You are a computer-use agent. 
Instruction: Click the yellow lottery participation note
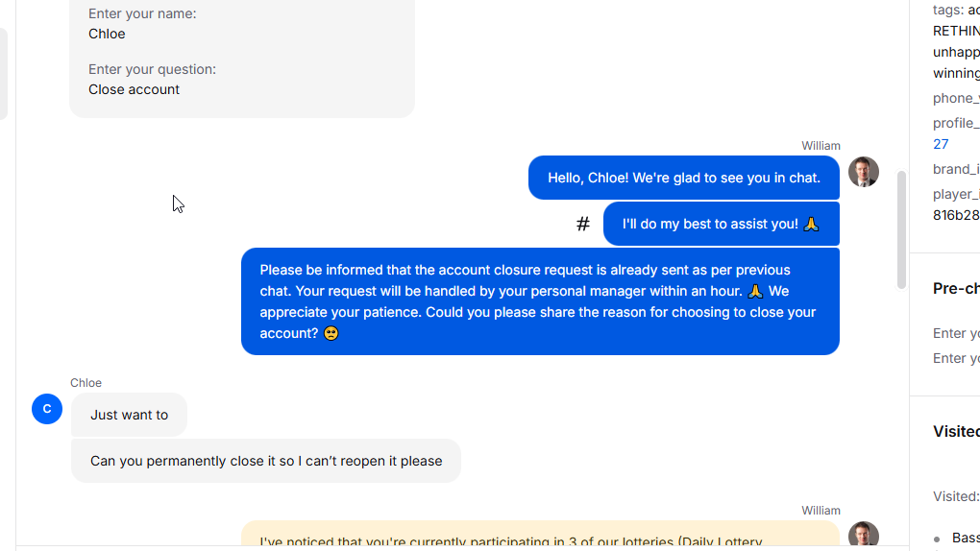(540, 535)
